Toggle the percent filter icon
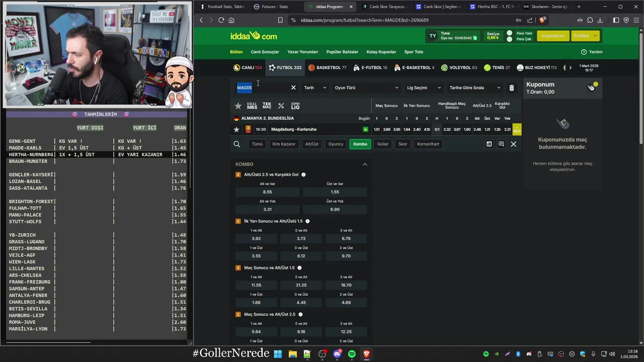 pyautogui.click(x=281, y=106)
